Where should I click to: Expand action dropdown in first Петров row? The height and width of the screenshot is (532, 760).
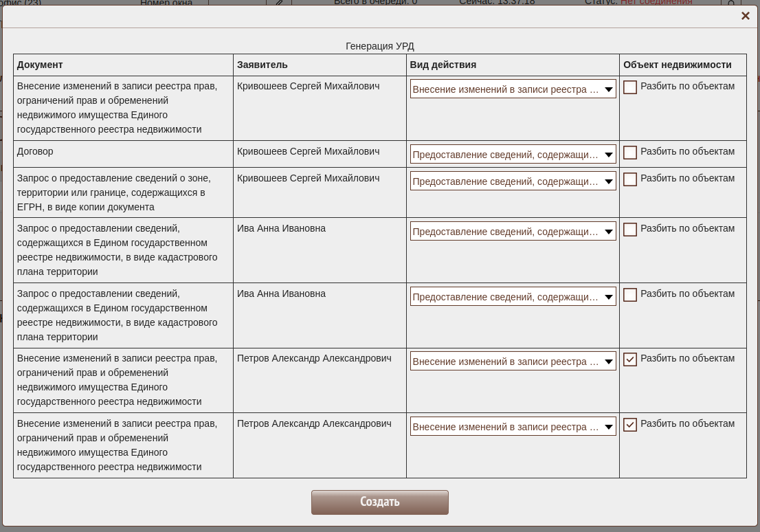513,362
